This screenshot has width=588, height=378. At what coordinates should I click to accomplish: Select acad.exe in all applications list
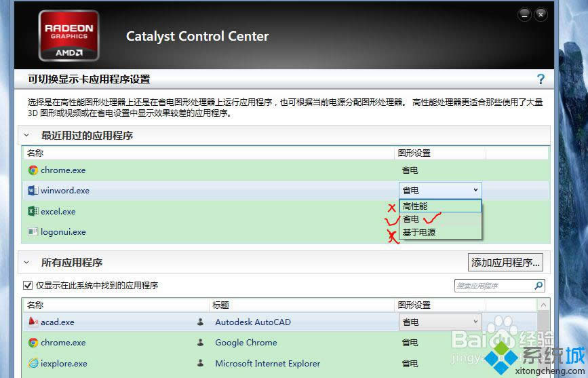click(58, 322)
